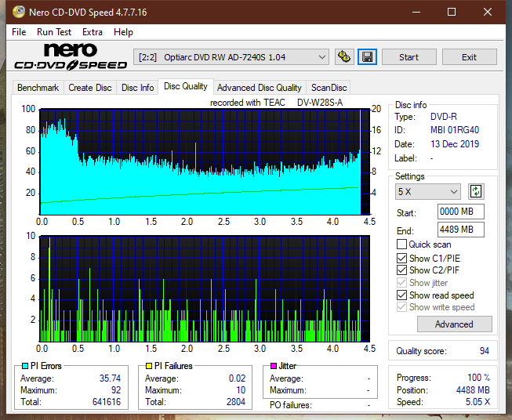512x420 pixels.
Task: Switch to the Create Disc tab
Action: coord(90,88)
